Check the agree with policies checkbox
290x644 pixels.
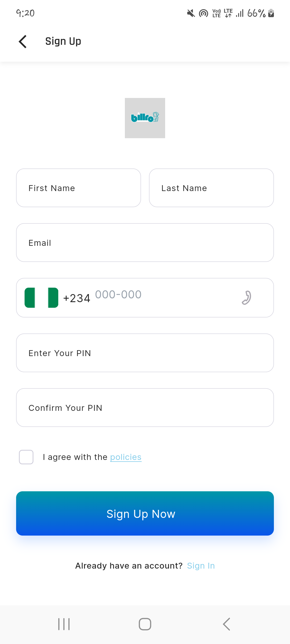[26, 457]
